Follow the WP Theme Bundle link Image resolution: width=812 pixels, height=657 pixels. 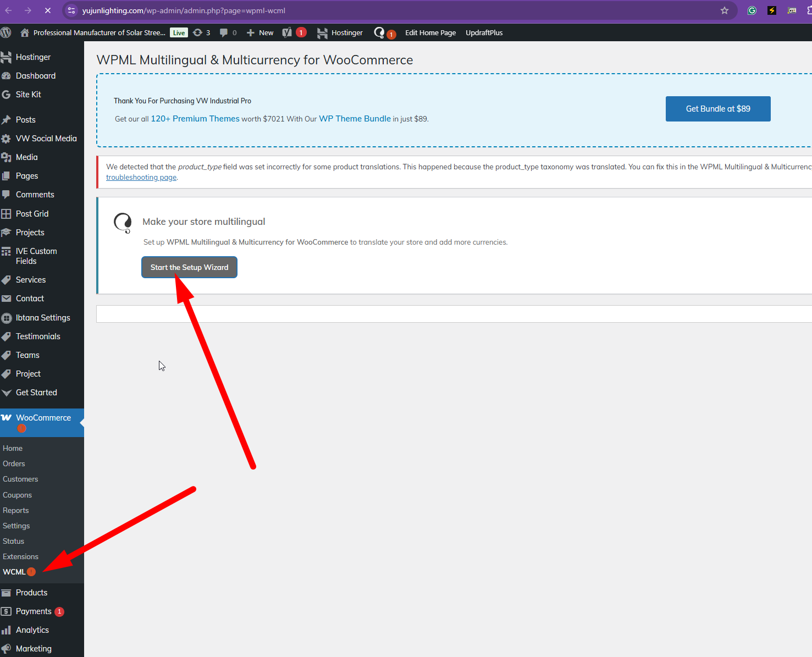[x=355, y=119]
